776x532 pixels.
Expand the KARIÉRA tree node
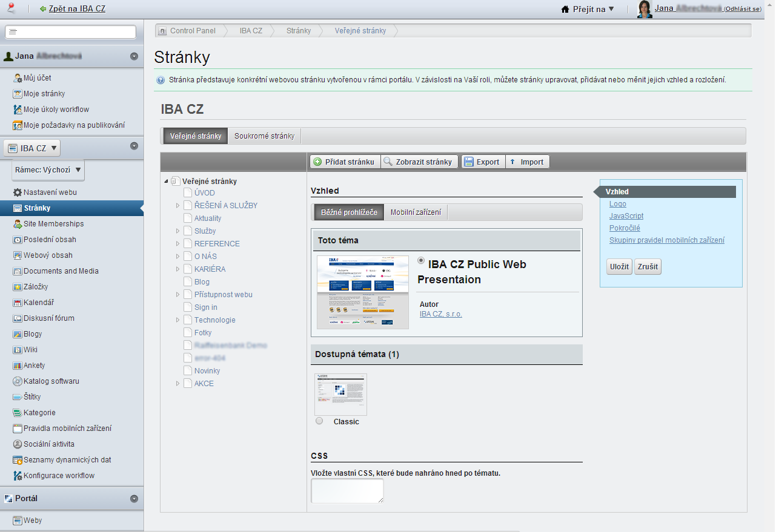(x=177, y=269)
